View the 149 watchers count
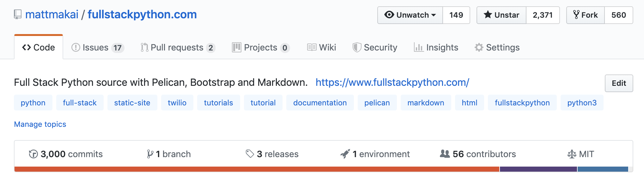This screenshot has height=177, width=644. (456, 15)
